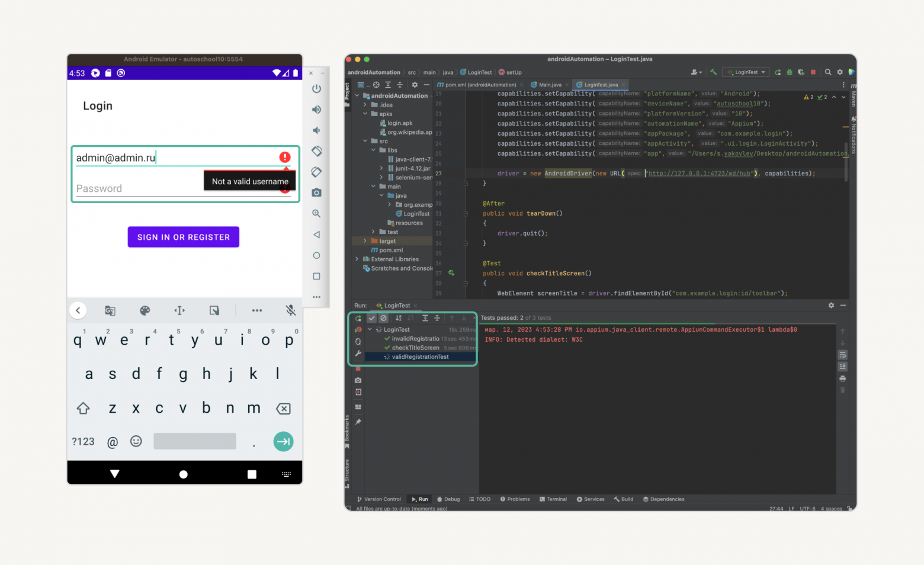The image size is (924, 565).
Task: Tap SIGN IN OR REGISTER button
Action: click(184, 237)
